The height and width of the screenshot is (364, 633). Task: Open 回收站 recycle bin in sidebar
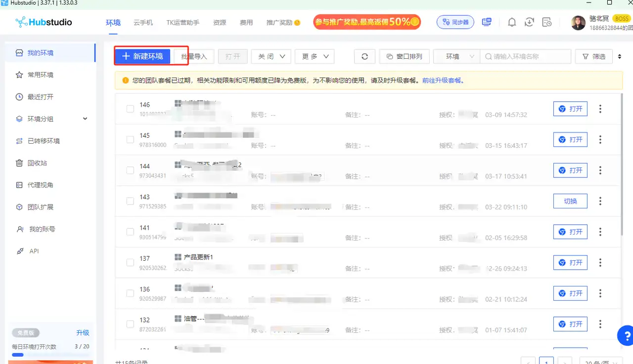coord(37,163)
